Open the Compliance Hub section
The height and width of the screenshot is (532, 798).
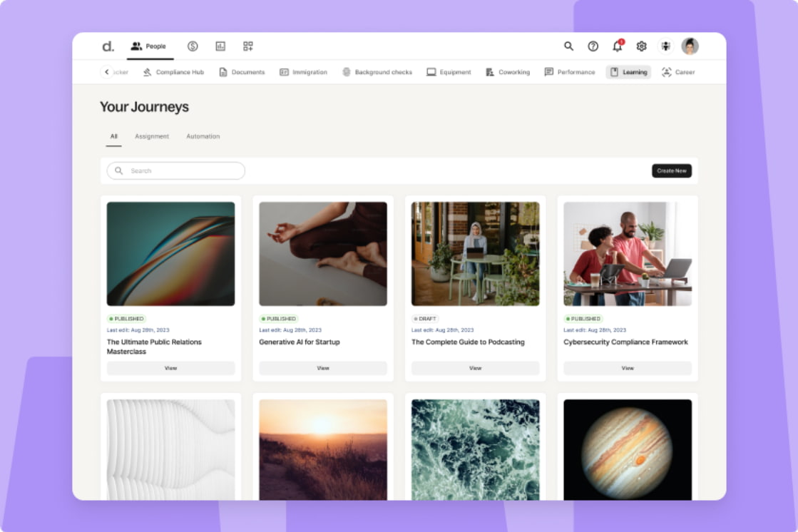173,72
